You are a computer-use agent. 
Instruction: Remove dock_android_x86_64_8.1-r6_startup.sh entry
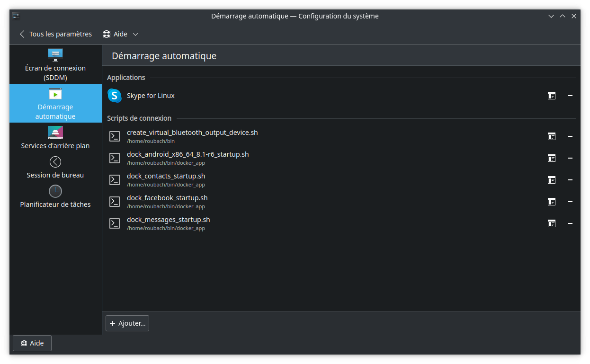tap(570, 158)
